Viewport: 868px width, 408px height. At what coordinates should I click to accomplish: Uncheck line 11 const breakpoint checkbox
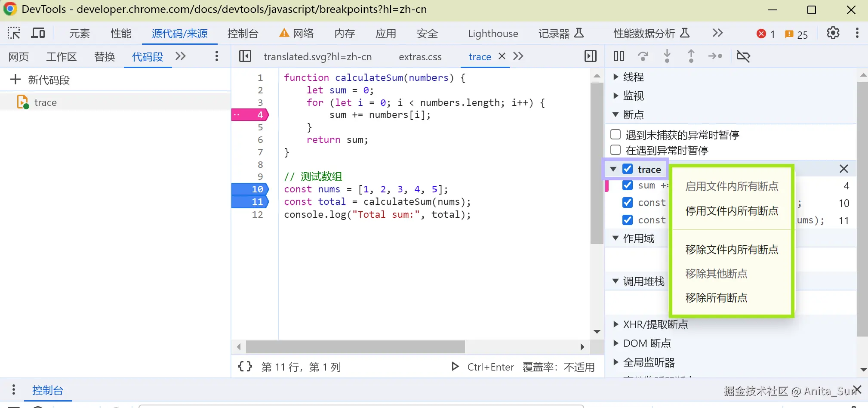[x=628, y=220]
